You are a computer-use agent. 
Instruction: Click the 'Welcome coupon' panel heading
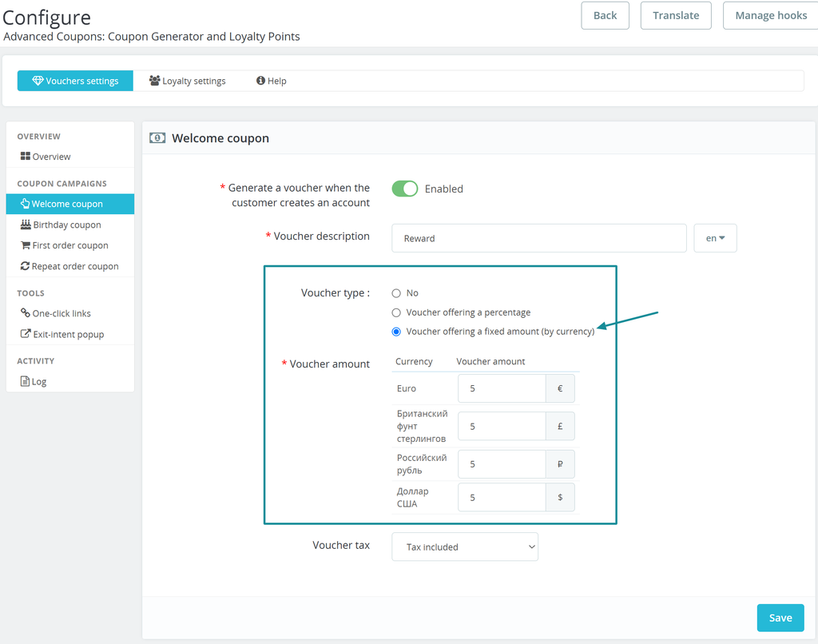220,138
